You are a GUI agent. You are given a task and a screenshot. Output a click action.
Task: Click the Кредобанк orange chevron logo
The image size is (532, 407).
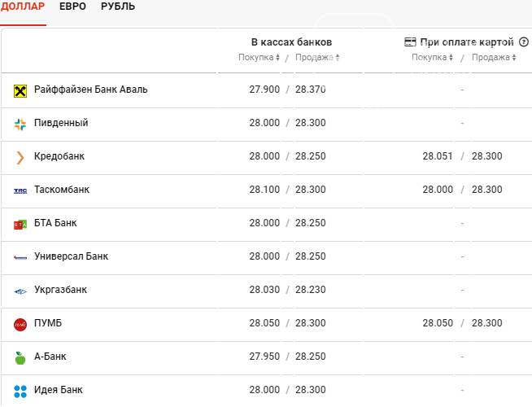click(20, 158)
